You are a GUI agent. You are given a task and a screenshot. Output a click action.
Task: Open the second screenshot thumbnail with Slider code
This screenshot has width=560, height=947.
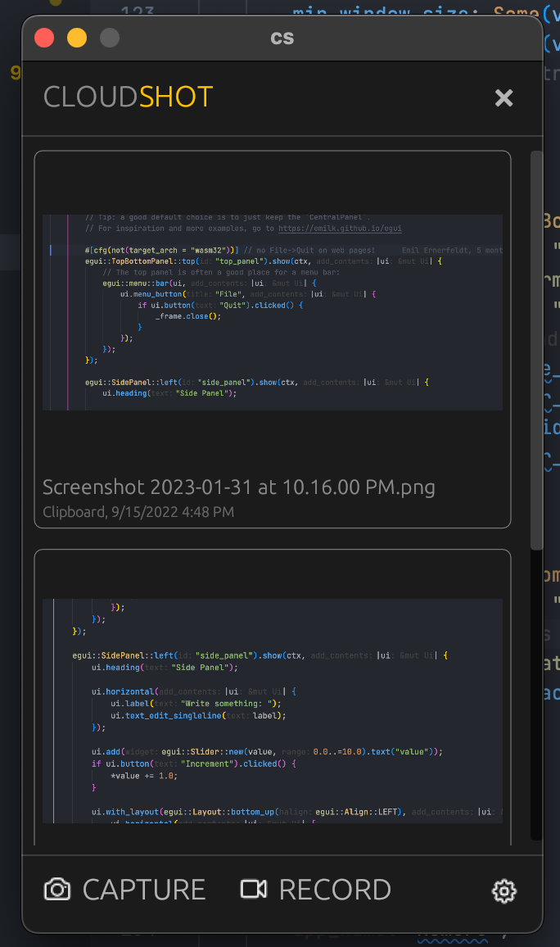(273, 711)
